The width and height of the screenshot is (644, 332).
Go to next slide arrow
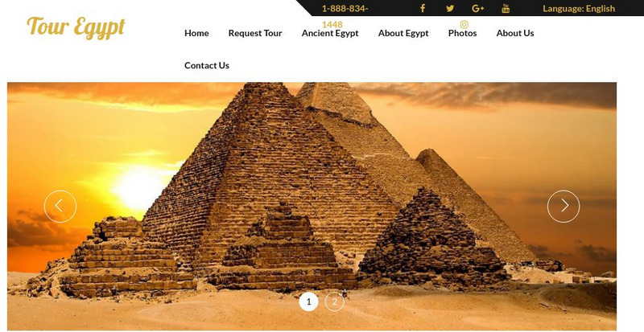[x=563, y=206]
